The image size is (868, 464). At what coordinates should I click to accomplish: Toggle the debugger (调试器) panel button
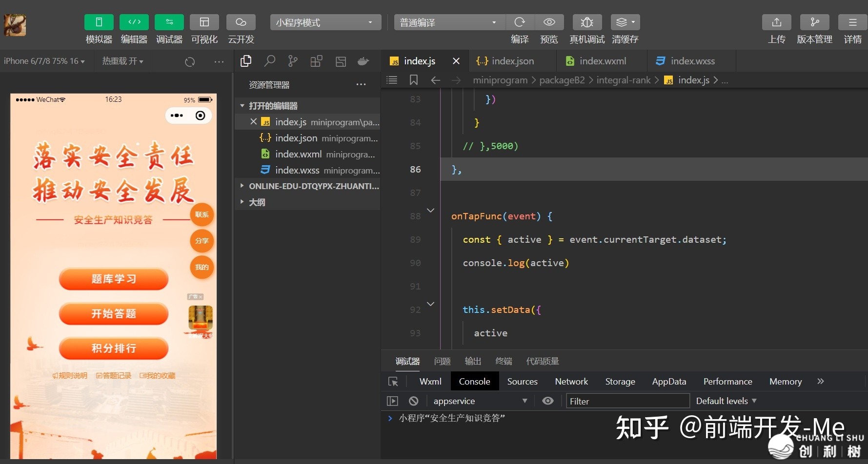pyautogui.click(x=169, y=22)
